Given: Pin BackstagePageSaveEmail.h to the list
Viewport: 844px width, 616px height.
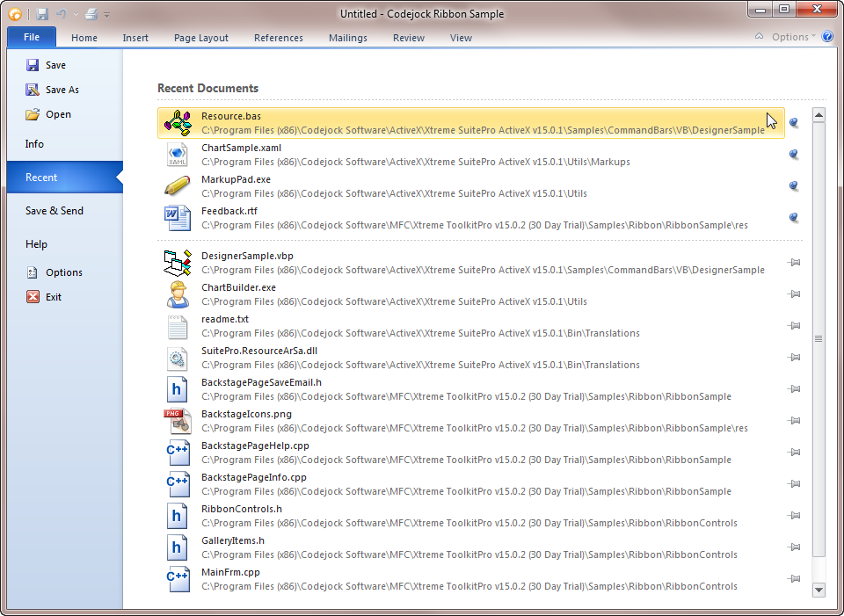Looking at the screenshot, I should [794, 389].
